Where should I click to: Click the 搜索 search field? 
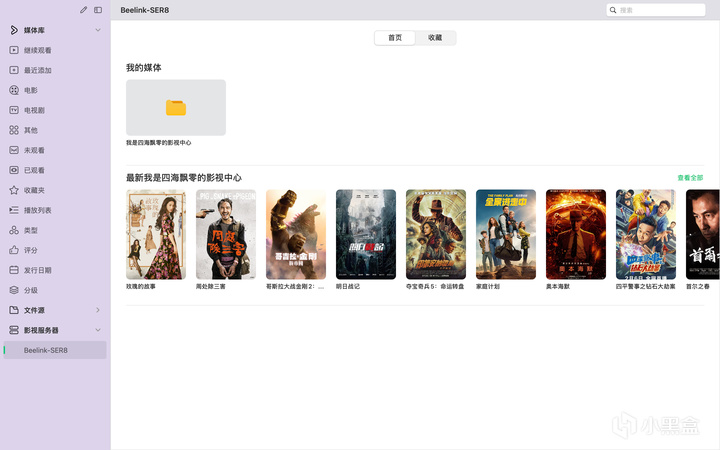coord(656,10)
